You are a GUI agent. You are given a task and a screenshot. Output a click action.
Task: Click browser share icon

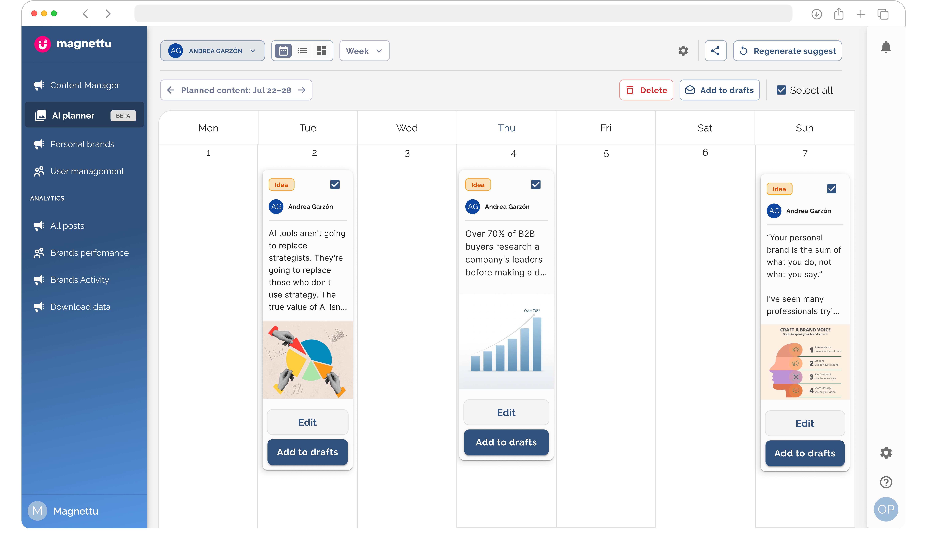[838, 14]
